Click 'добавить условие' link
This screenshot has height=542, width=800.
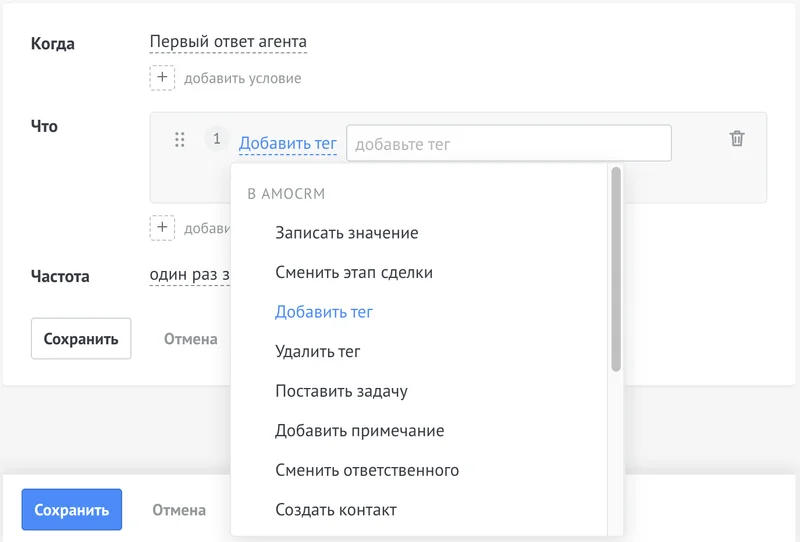(x=242, y=78)
